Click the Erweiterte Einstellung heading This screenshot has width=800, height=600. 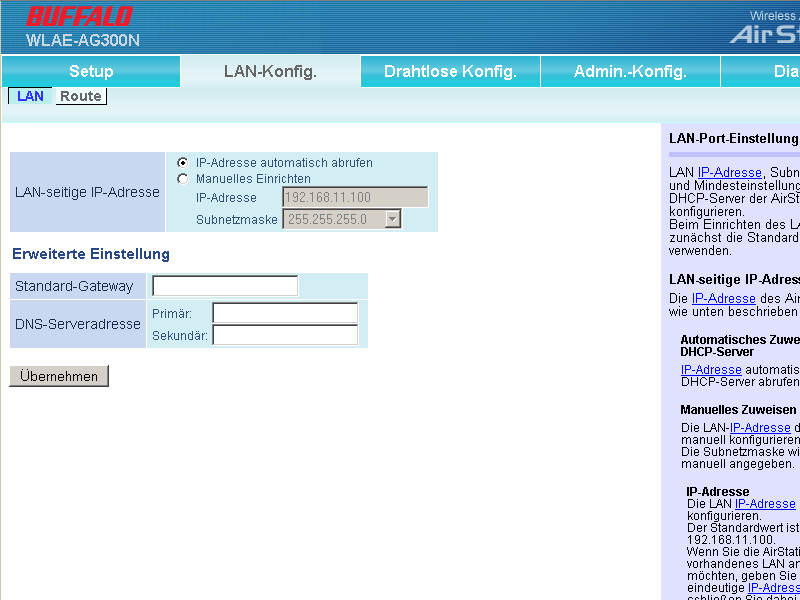[91, 254]
